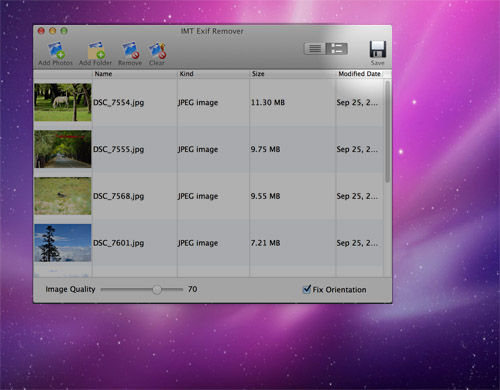Image resolution: width=500 pixels, height=390 pixels.
Task: Sort by the Size column header
Action: [x=292, y=74]
